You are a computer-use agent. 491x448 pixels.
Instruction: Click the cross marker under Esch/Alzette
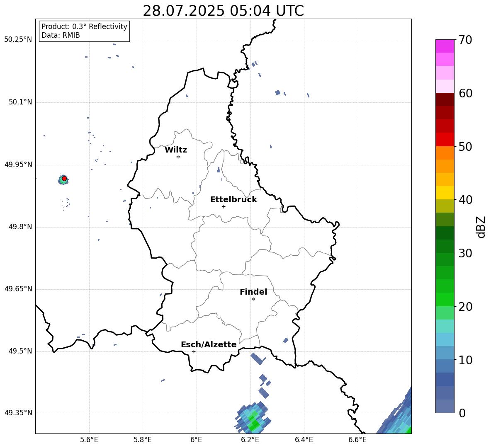[x=194, y=351]
